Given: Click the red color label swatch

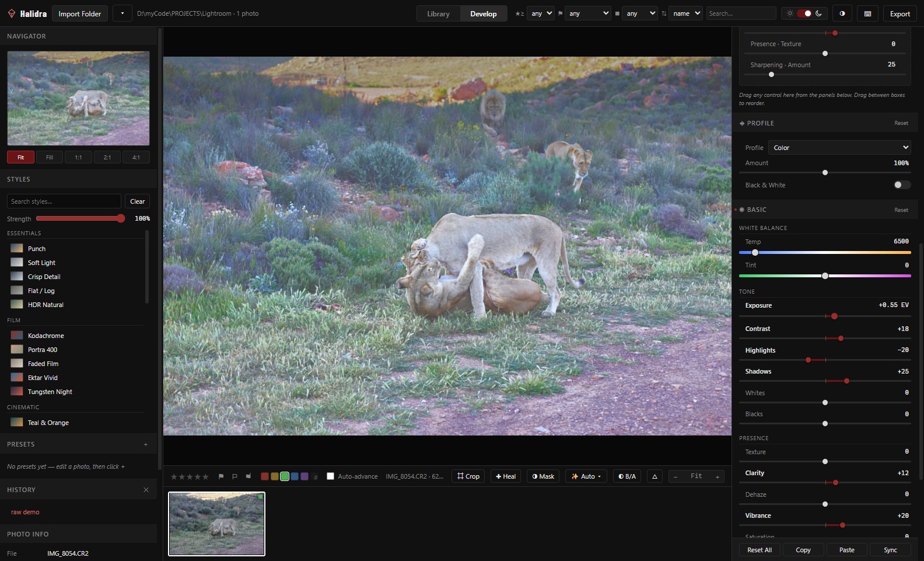Looking at the screenshot, I should pyautogui.click(x=264, y=476).
